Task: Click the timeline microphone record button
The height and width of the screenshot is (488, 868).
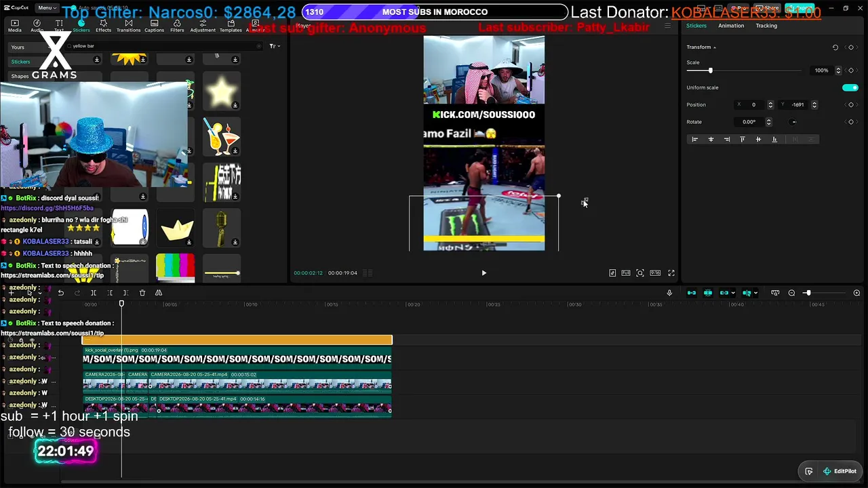Action: click(669, 293)
